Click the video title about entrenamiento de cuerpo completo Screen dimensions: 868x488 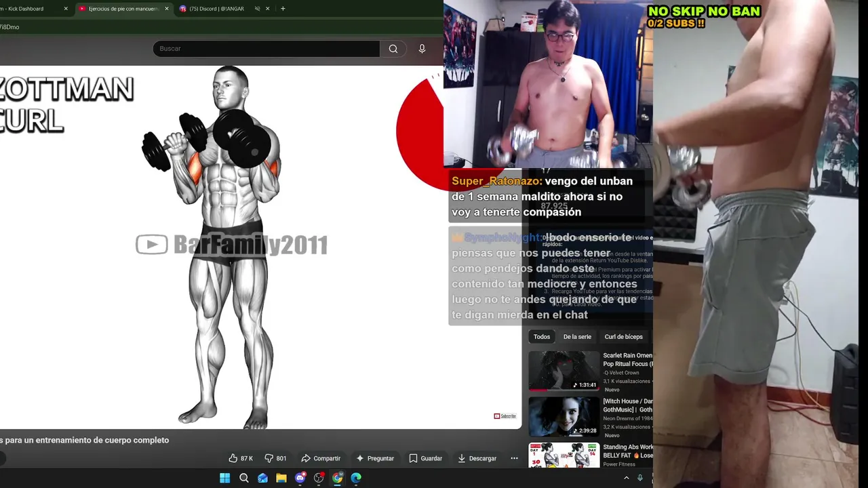point(85,440)
